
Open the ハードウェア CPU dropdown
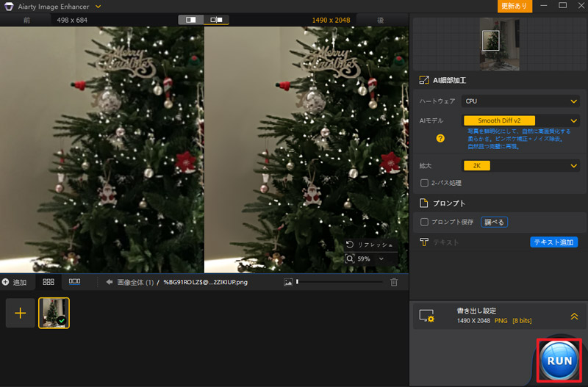point(520,101)
